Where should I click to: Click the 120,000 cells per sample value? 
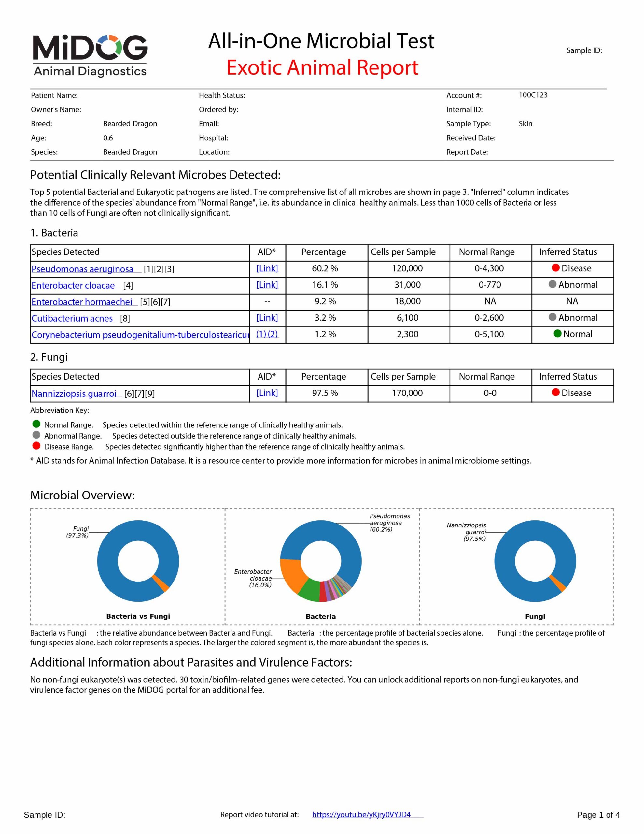407,269
